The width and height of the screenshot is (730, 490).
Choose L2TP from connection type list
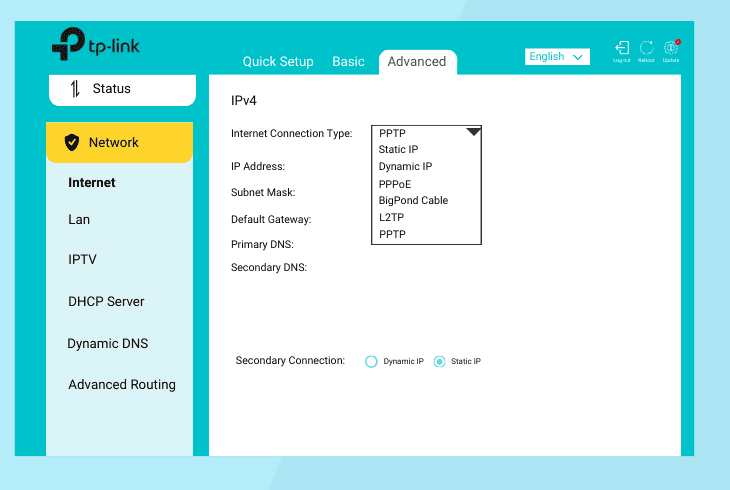[x=392, y=218]
